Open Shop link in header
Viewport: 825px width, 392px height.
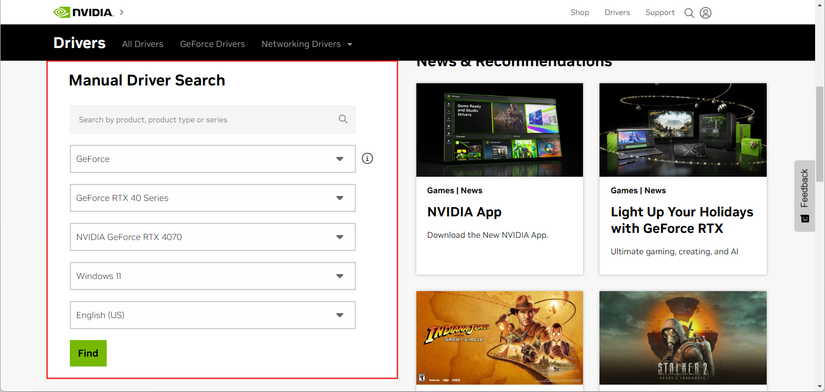(580, 12)
